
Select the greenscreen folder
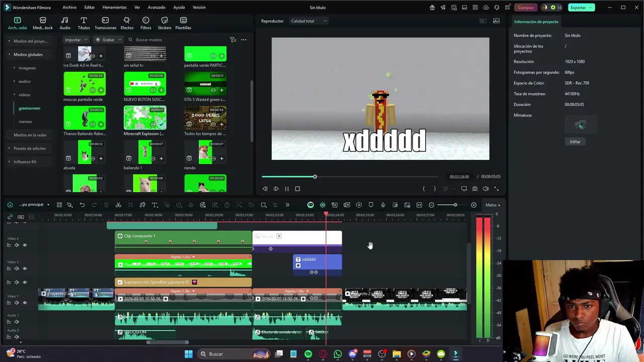pyautogui.click(x=29, y=108)
